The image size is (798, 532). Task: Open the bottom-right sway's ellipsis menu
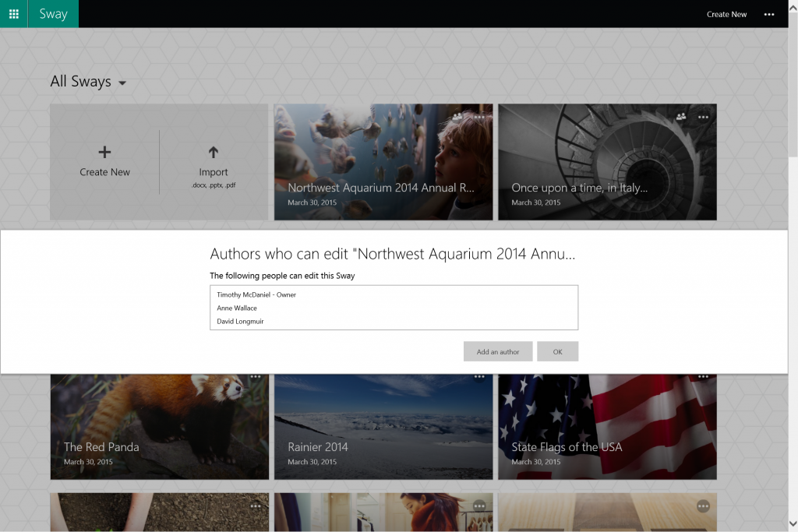[703, 506]
